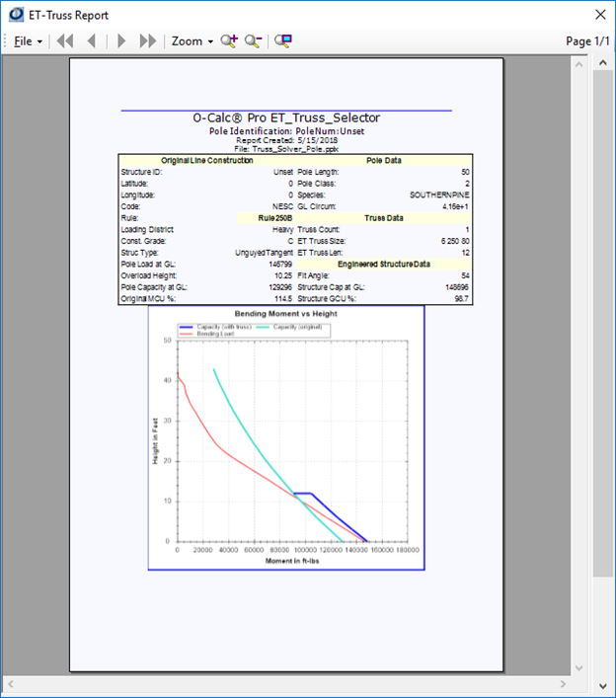Click the Loading District label
Image resolution: width=616 pixels, height=698 pixels.
tap(147, 230)
